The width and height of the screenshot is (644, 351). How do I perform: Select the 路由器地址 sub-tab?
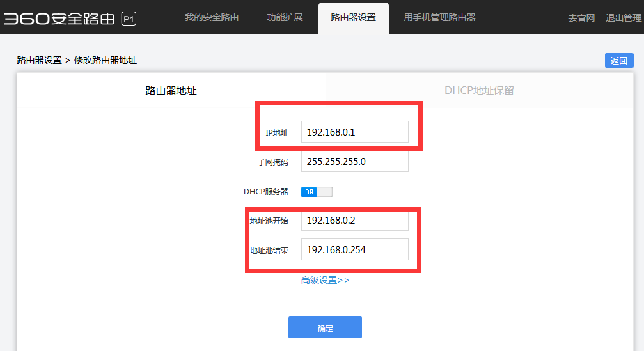coord(171,91)
